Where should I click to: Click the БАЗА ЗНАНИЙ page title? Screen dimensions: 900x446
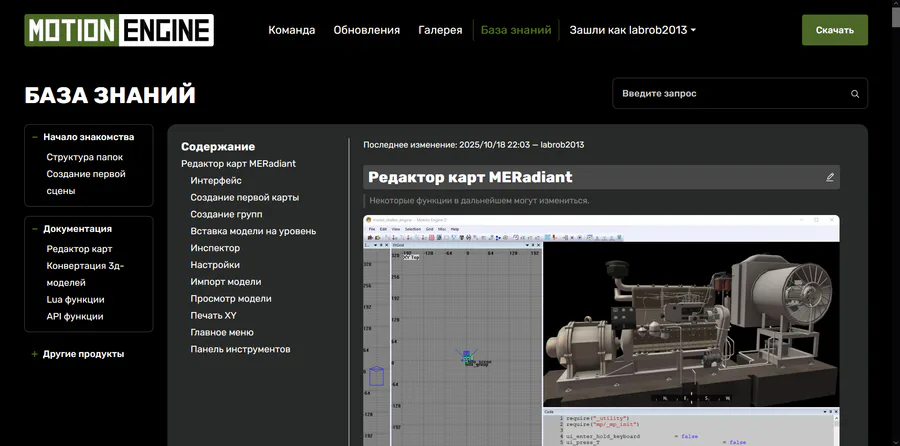[x=110, y=95]
